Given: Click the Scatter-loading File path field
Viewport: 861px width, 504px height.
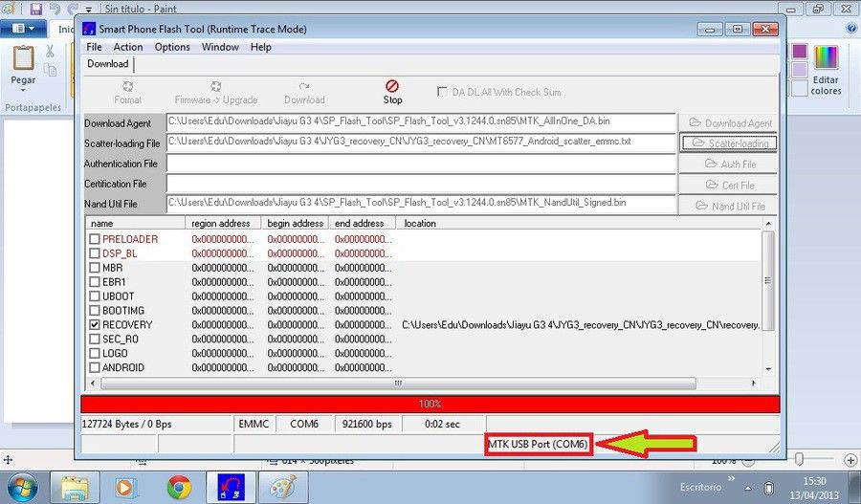Looking at the screenshot, I should [421, 142].
